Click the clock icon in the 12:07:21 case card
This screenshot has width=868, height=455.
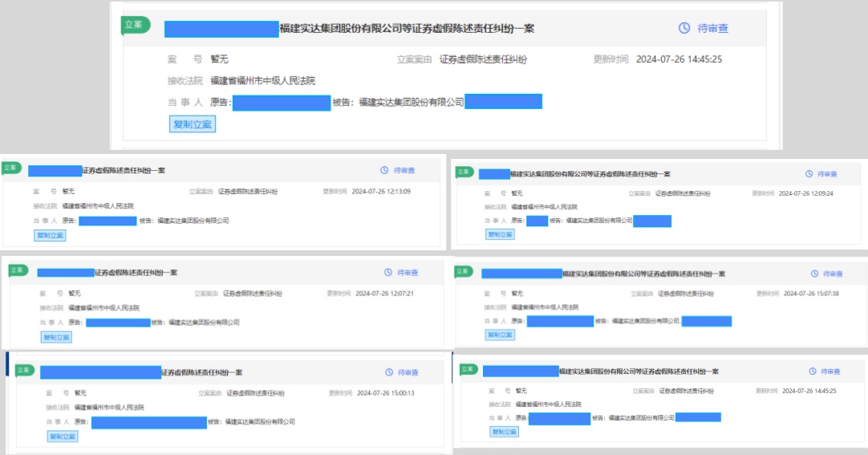coord(388,272)
